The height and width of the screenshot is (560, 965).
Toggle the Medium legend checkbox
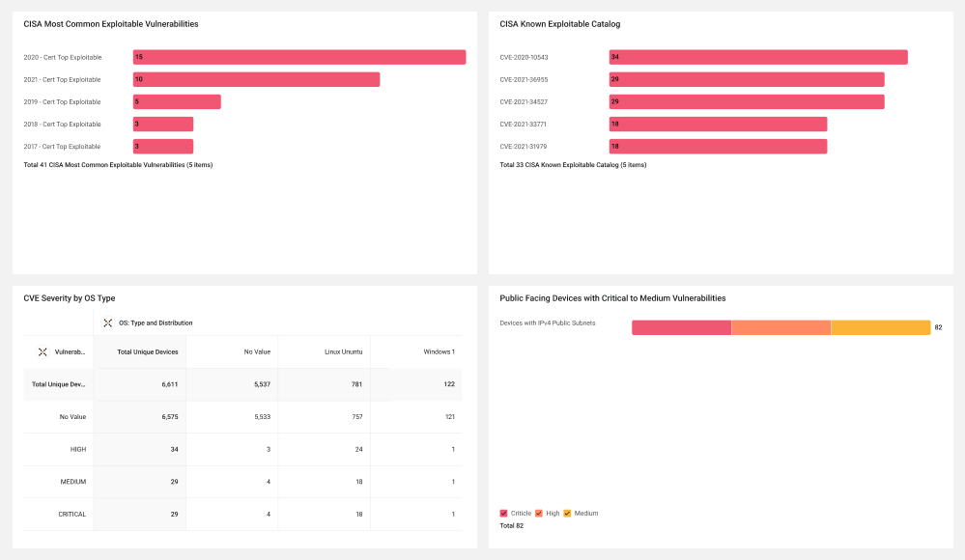click(567, 514)
